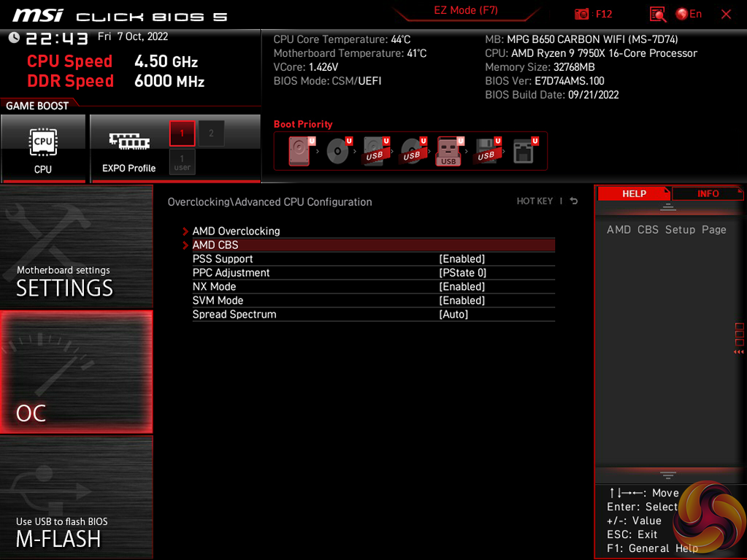Click the GAME BOOST label
This screenshot has height=560, width=747.
click(37, 106)
